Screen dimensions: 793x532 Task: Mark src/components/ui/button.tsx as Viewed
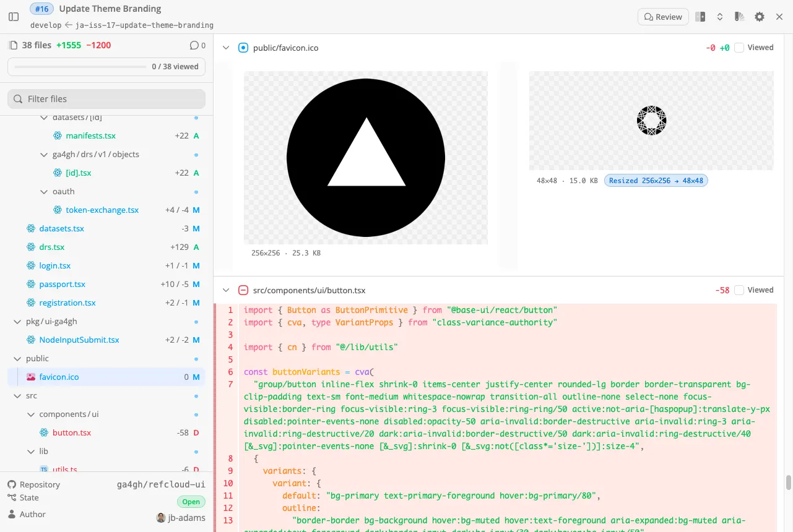(739, 290)
